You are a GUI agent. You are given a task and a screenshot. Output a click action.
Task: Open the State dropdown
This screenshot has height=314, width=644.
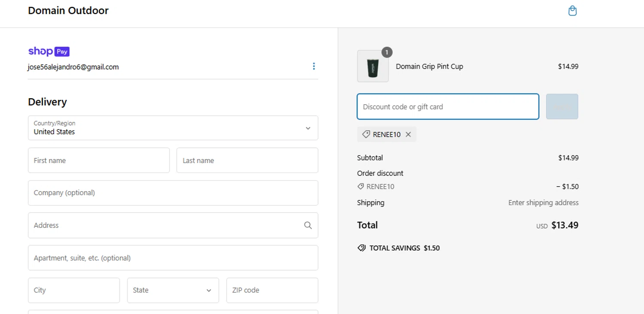coord(173,290)
